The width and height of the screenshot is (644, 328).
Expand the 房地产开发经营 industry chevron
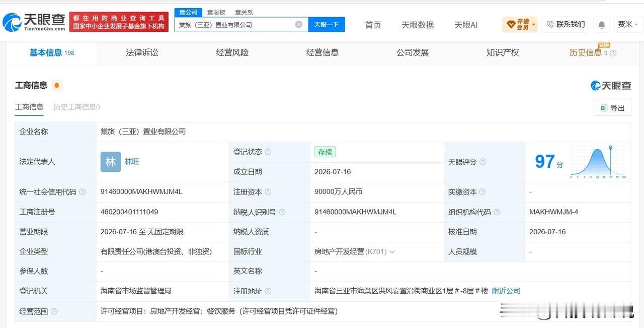[392, 251]
